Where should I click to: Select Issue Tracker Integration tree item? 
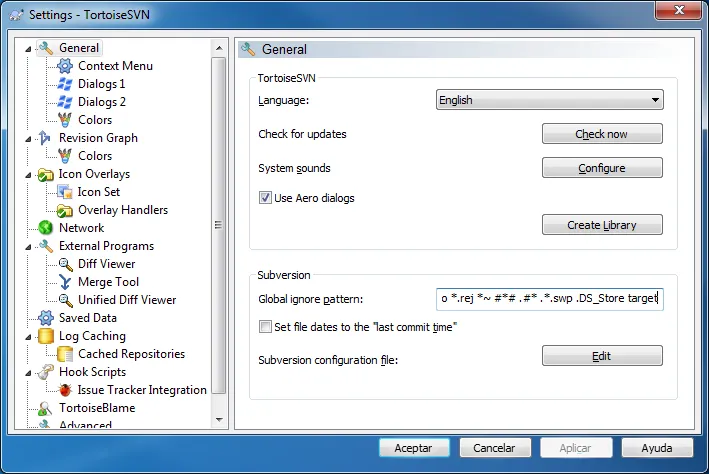[142, 390]
